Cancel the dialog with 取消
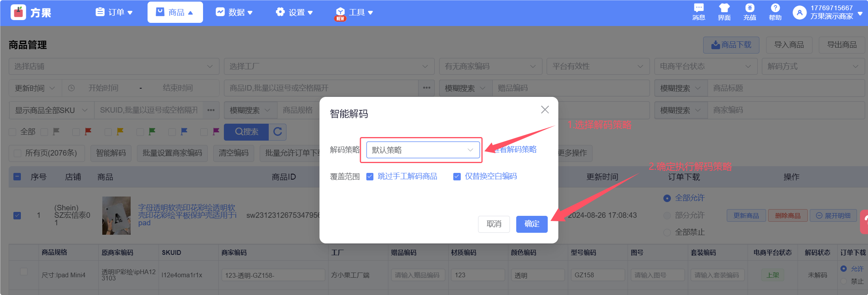Image resolution: width=868 pixels, height=295 pixels. click(x=494, y=224)
